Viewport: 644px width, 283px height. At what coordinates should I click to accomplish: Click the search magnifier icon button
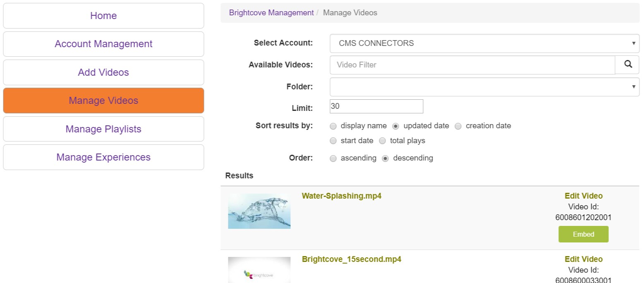tap(627, 65)
